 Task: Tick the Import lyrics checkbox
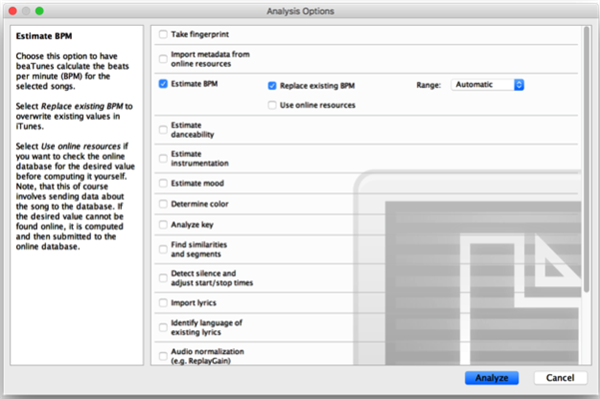(163, 303)
